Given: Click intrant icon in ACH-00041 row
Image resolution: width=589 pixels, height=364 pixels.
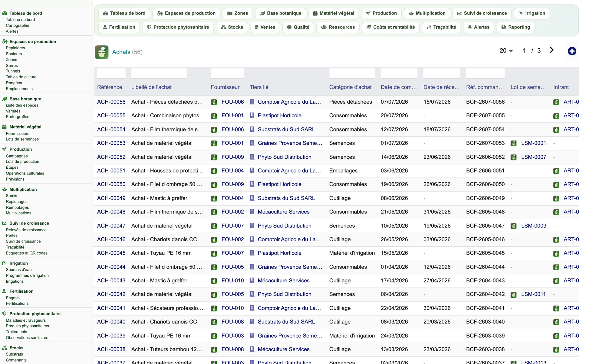Looking at the screenshot, I should click(556, 308).
